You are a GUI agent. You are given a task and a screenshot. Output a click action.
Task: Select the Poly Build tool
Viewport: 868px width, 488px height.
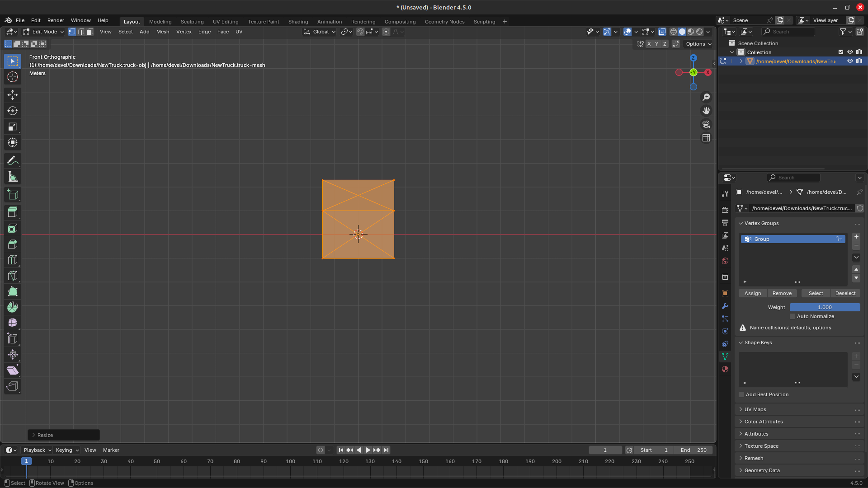click(13, 291)
